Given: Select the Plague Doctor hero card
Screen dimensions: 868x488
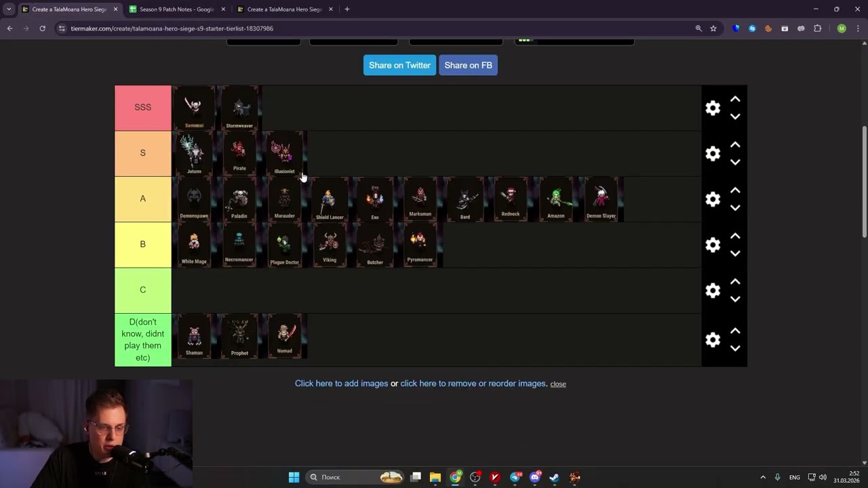Looking at the screenshot, I should pyautogui.click(x=285, y=245).
